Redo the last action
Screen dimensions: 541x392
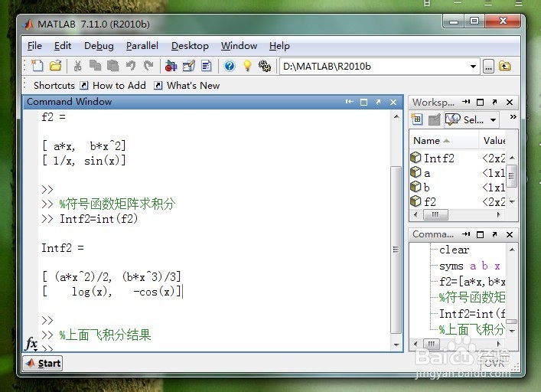pos(148,66)
